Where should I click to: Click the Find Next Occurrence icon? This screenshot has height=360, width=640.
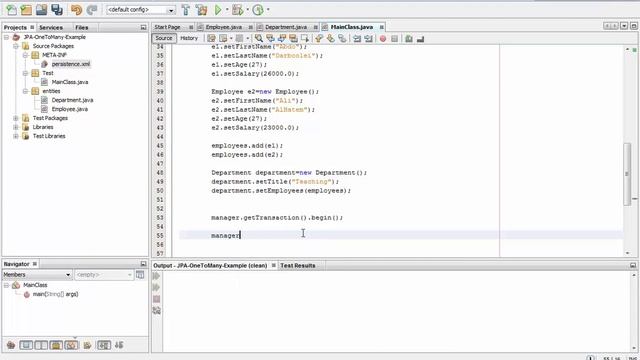pyautogui.click(x=282, y=38)
